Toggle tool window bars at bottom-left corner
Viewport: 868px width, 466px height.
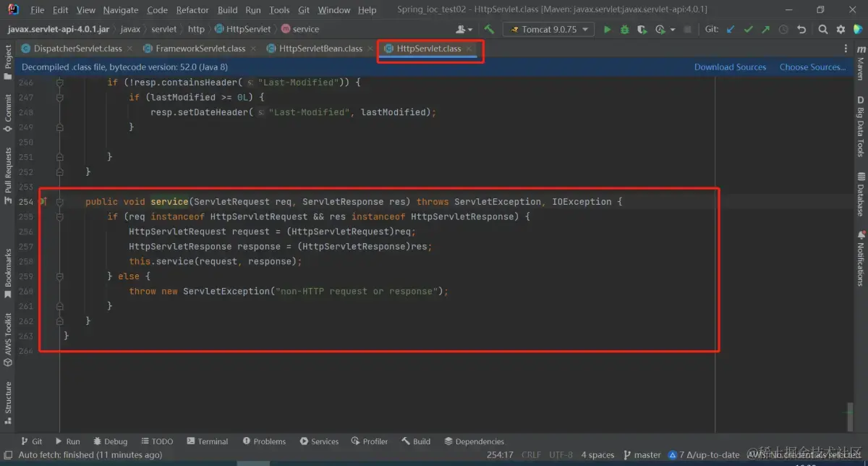[x=8, y=455]
